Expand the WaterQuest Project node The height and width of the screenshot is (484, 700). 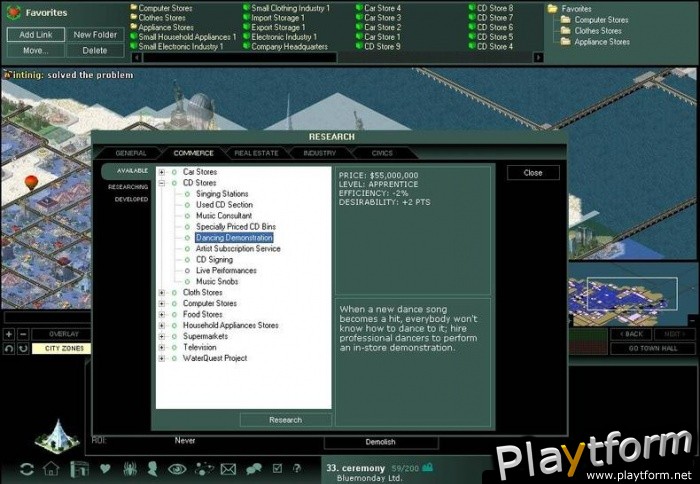[162, 358]
